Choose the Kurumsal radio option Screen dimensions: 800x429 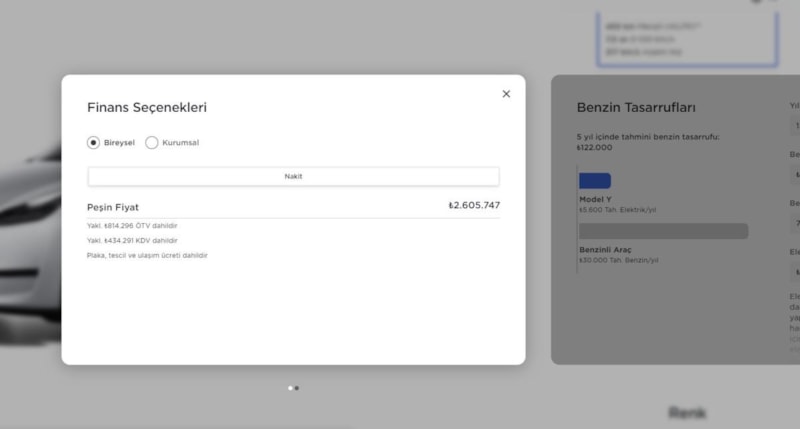click(x=152, y=143)
